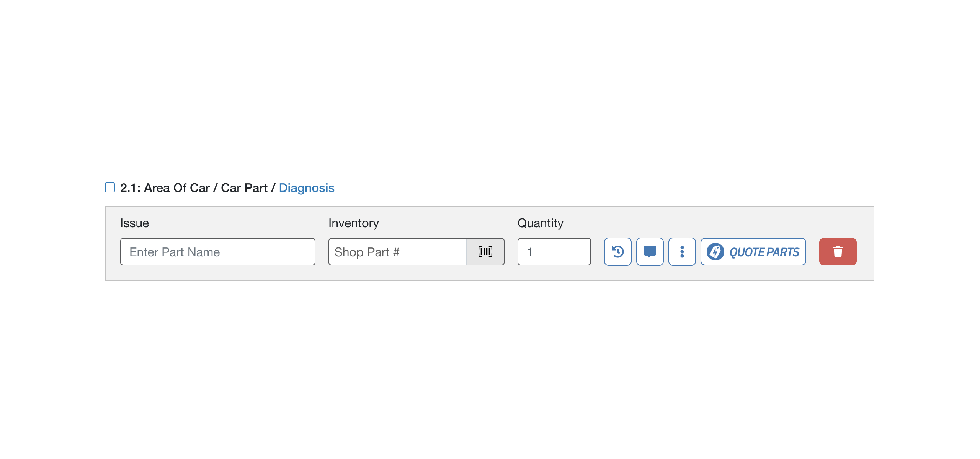Click the chat icon for this line item
The height and width of the screenshot is (459, 980).
(650, 252)
